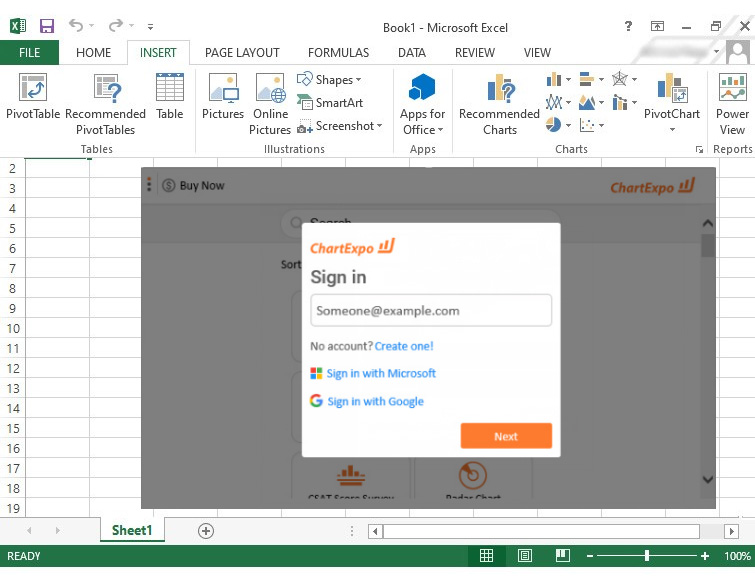This screenshot has height=584, width=755.
Task: Switch to Page Layout view
Action: 524,556
